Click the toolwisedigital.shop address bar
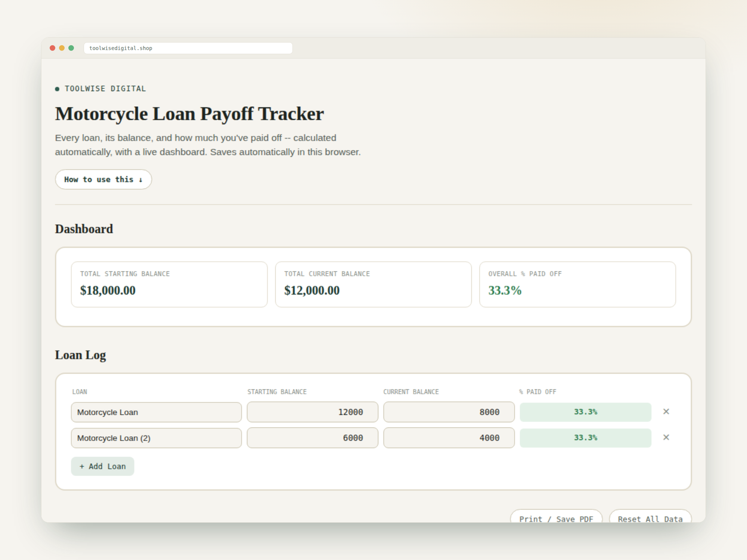Image resolution: width=747 pixels, height=560 pixels. 188,48
